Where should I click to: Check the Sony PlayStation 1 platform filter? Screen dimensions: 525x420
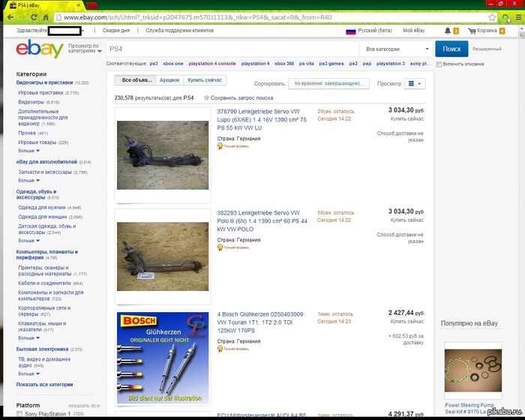[19, 414]
